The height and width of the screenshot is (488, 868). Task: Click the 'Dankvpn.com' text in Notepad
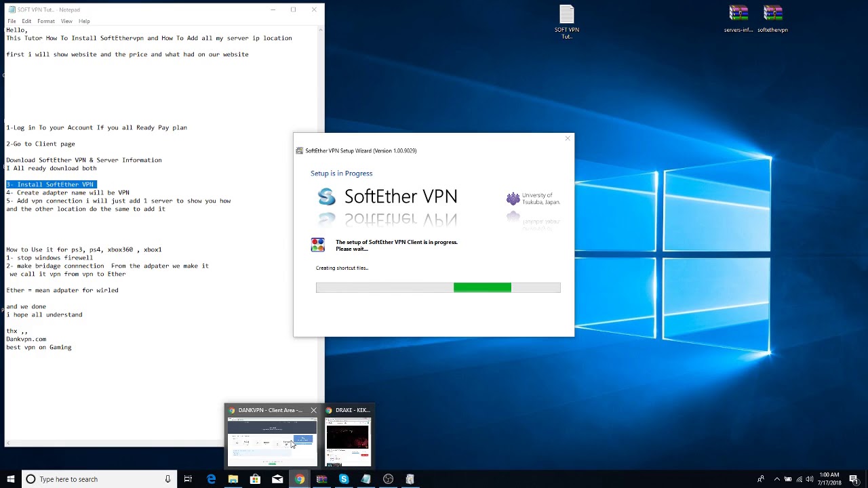coord(26,339)
